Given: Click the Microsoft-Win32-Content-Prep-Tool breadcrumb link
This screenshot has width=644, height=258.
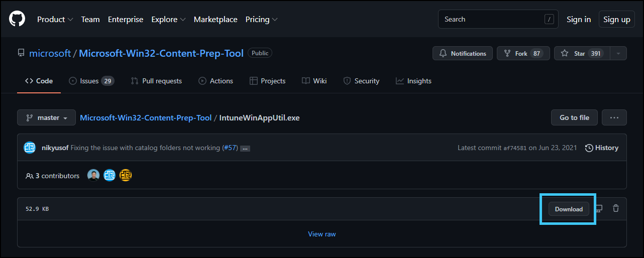Looking at the screenshot, I should (146, 117).
